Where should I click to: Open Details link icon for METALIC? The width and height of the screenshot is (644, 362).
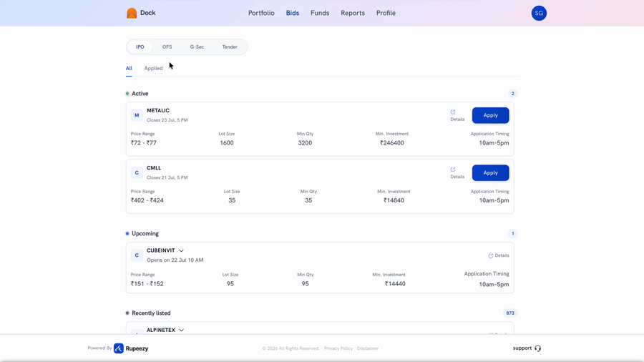(x=453, y=112)
